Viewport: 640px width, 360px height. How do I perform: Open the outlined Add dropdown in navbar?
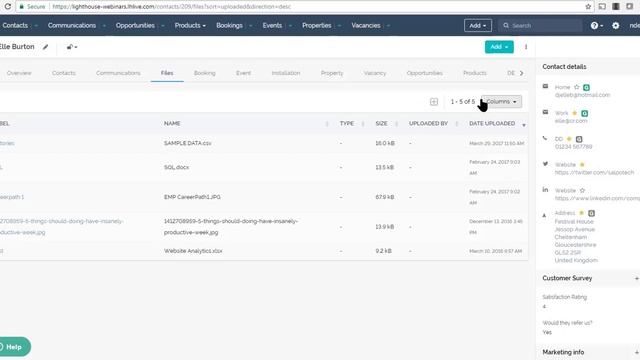tap(478, 25)
